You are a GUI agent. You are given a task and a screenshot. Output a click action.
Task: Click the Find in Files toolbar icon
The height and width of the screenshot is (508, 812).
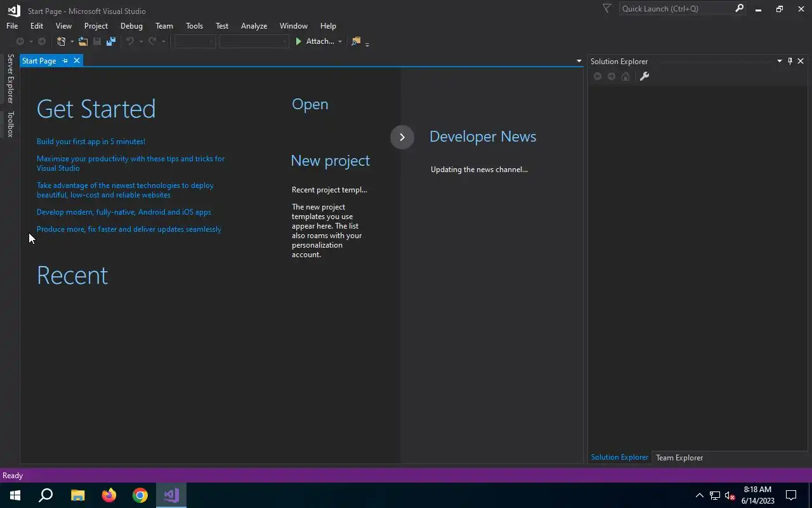tap(356, 41)
